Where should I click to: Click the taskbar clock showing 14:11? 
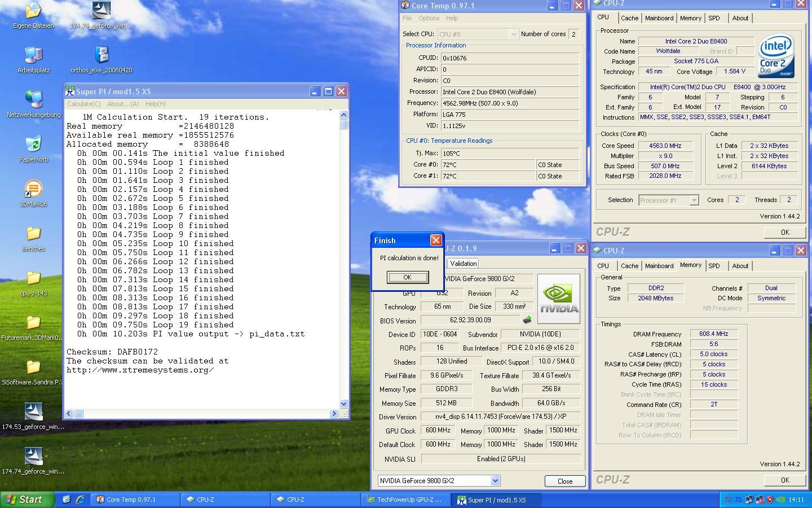click(796, 500)
